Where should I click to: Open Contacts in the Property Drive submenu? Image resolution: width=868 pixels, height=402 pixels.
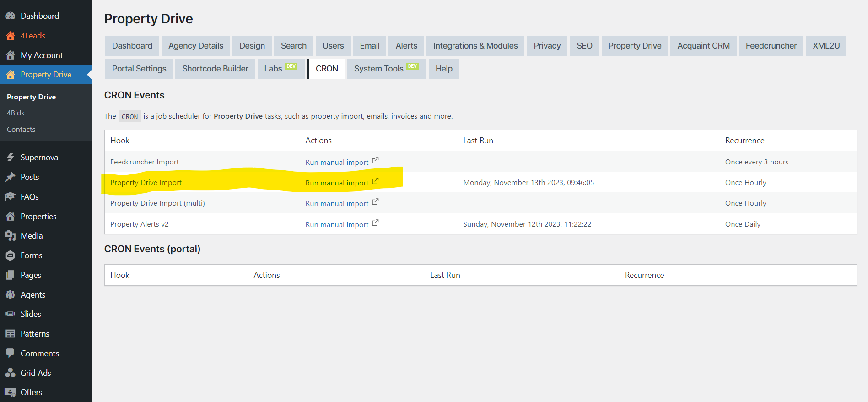[x=21, y=130]
